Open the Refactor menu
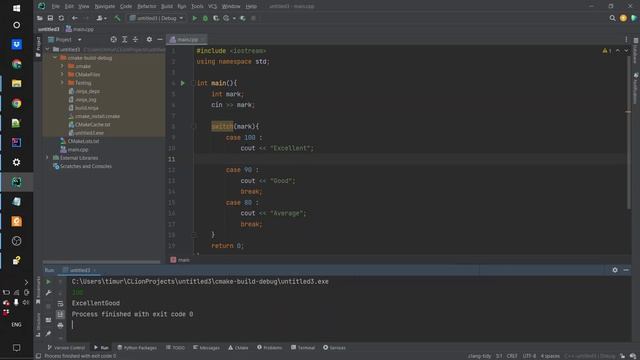 click(147, 7)
